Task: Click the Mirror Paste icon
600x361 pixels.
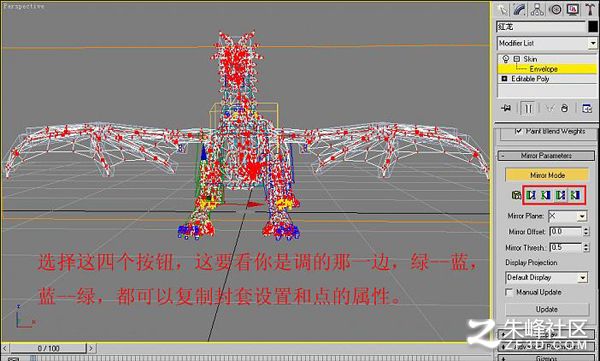Action: tap(516, 195)
